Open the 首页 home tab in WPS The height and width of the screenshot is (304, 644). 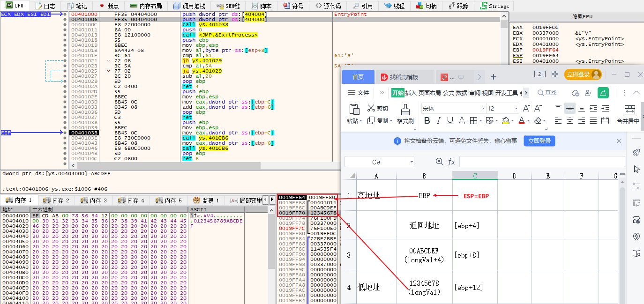coord(358,77)
